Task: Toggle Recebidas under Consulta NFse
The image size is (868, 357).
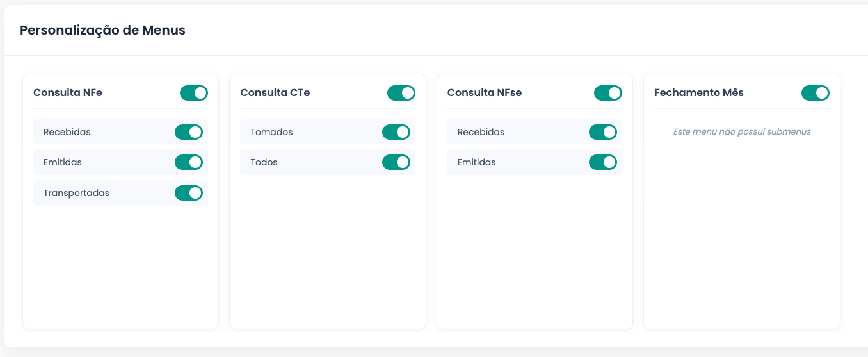Action: click(x=603, y=132)
